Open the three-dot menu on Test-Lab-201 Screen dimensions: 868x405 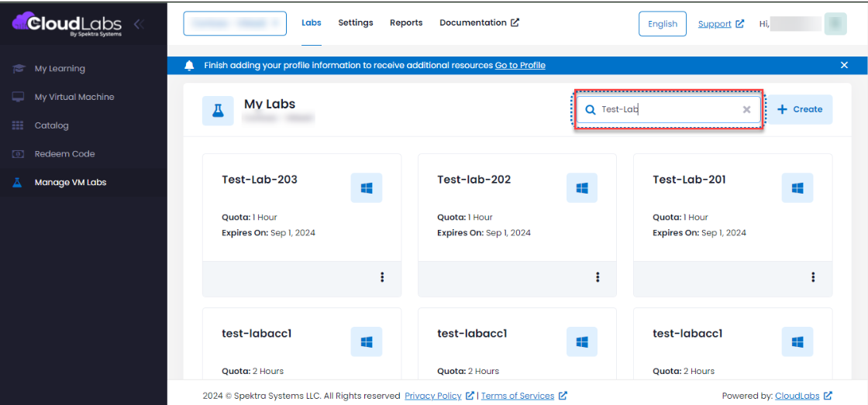(x=813, y=277)
